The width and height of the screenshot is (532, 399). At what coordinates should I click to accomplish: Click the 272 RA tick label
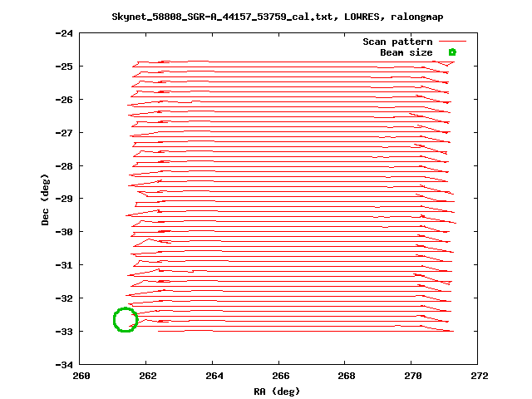pos(480,376)
